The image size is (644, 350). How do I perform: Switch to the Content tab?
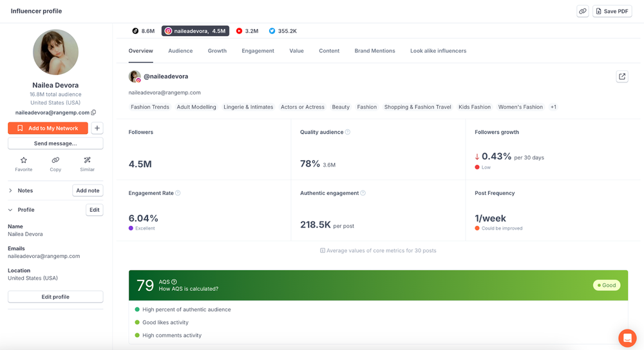tap(329, 51)
